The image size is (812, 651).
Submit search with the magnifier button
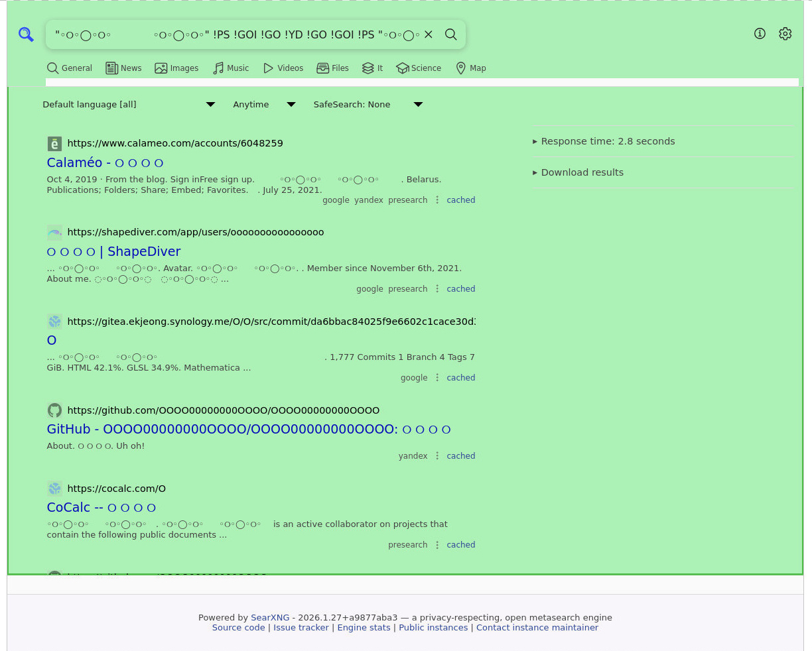point(451,34)
